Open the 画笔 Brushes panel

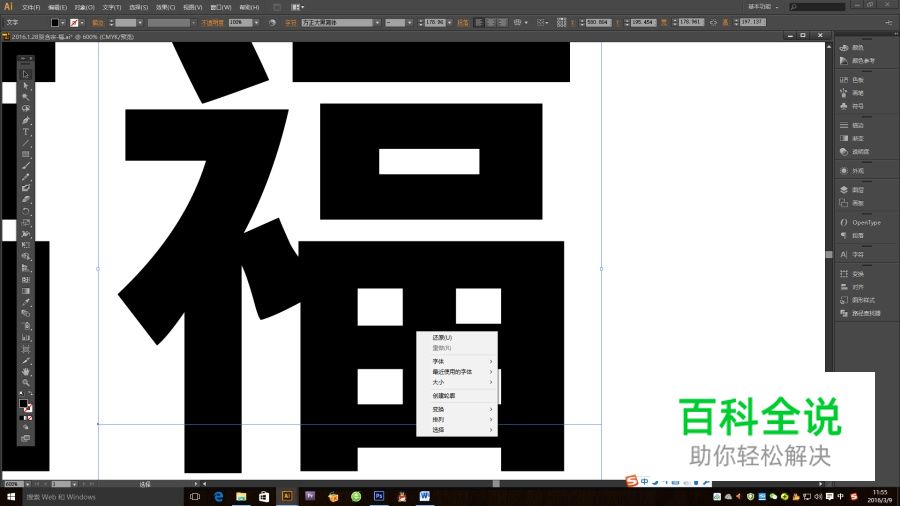[x=852, y=92]
